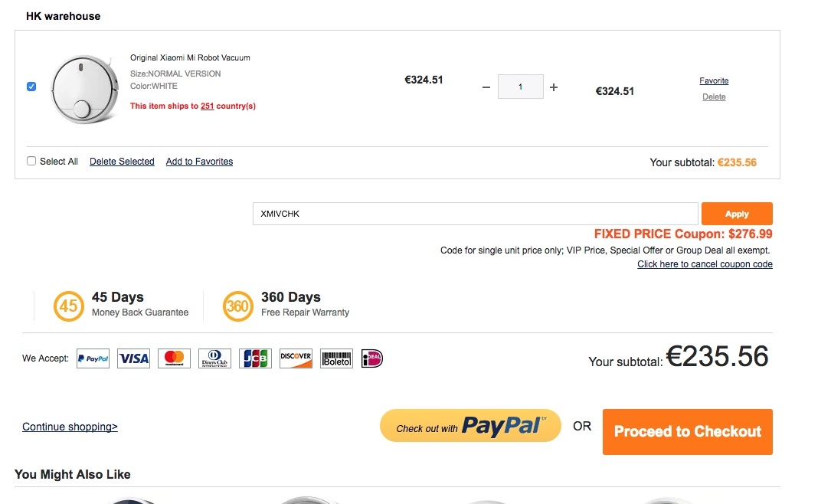Click the VISA card icon
Image resolution: width=831 pixels, height=504 pixels.
(133, 358)
